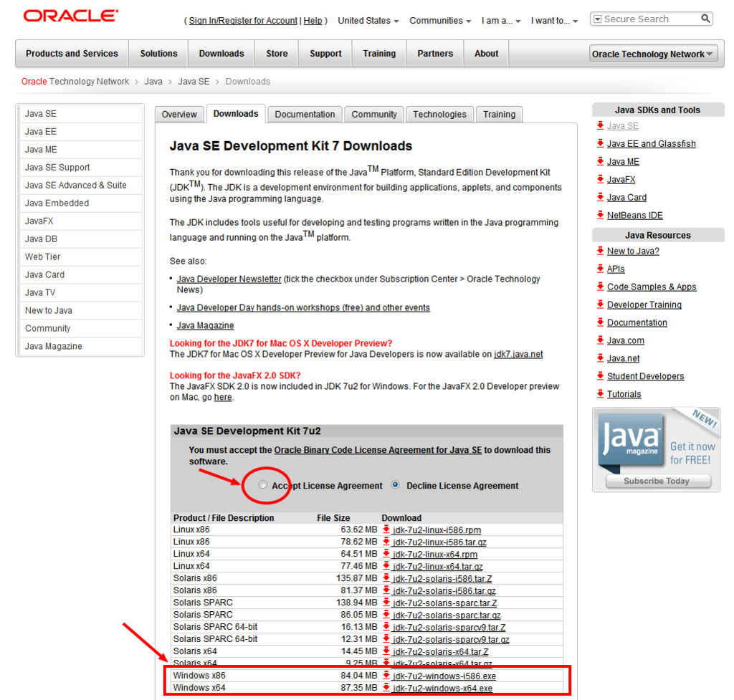
Task: Select Java TV in left sidebar
Action: (x=80, y=292)
